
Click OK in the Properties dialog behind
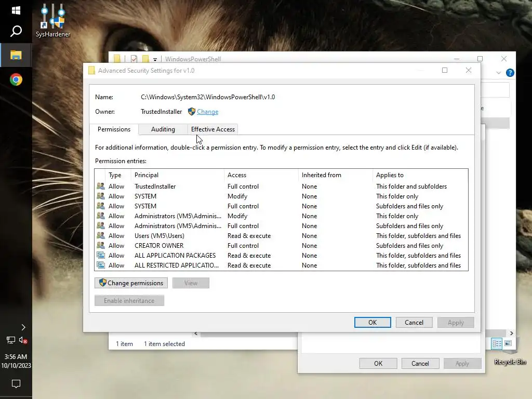click(x=378, y=363)
